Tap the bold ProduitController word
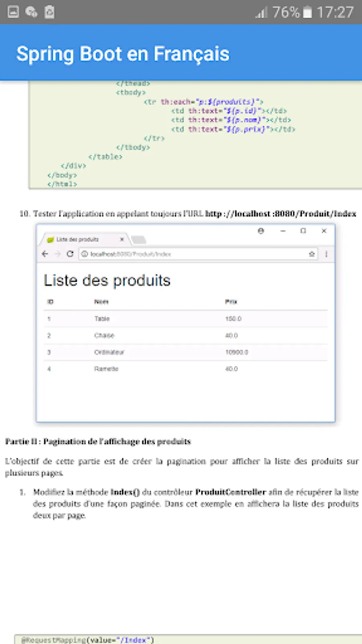 point(230,492)
